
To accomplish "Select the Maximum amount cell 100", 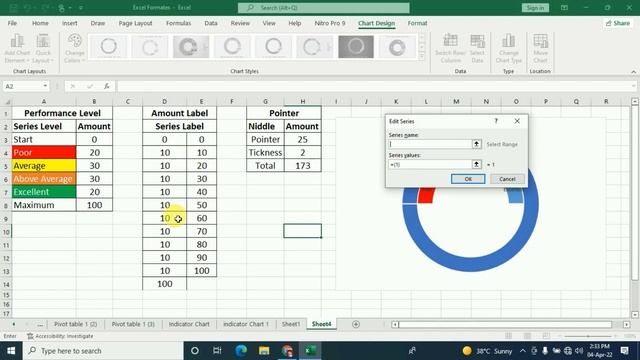I will tap(94, 205).
